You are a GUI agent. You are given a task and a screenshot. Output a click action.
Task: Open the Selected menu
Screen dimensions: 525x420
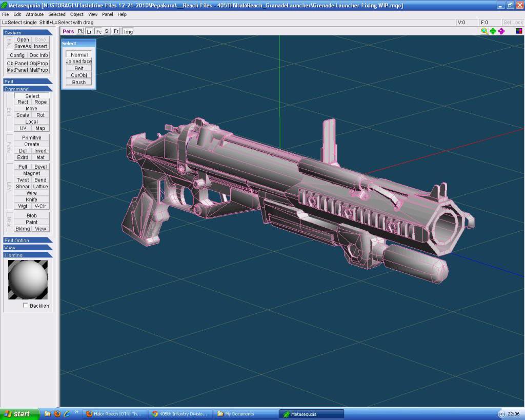pos(57,14)
